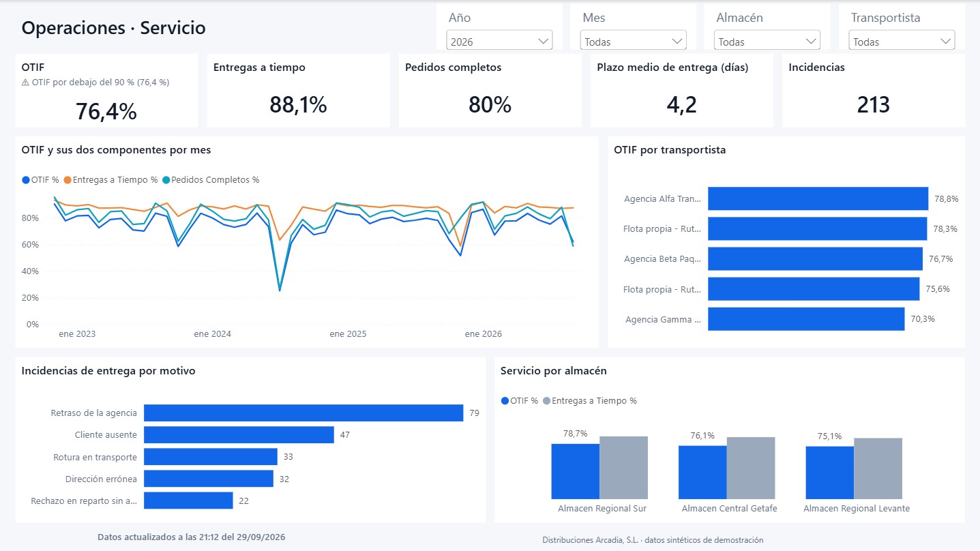
Task: Select the Entregas a Tiempo % orange legend marker
Action: 68,180
